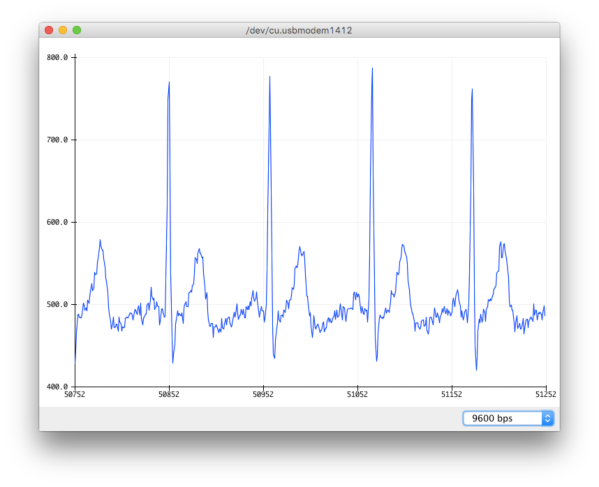This screenshot has height=487, width=599.
Task: Maximize the plotter with the green button
Action: [x=77, y=30]
